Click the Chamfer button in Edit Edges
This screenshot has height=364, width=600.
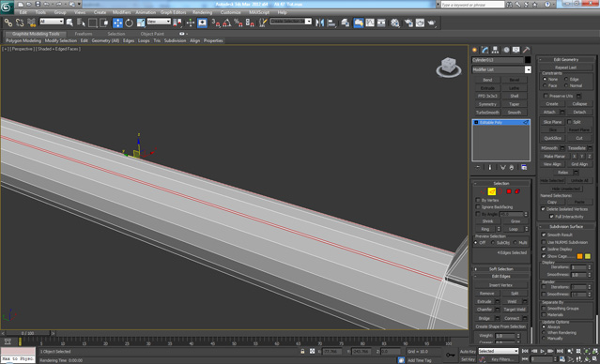tap(485, 310)
